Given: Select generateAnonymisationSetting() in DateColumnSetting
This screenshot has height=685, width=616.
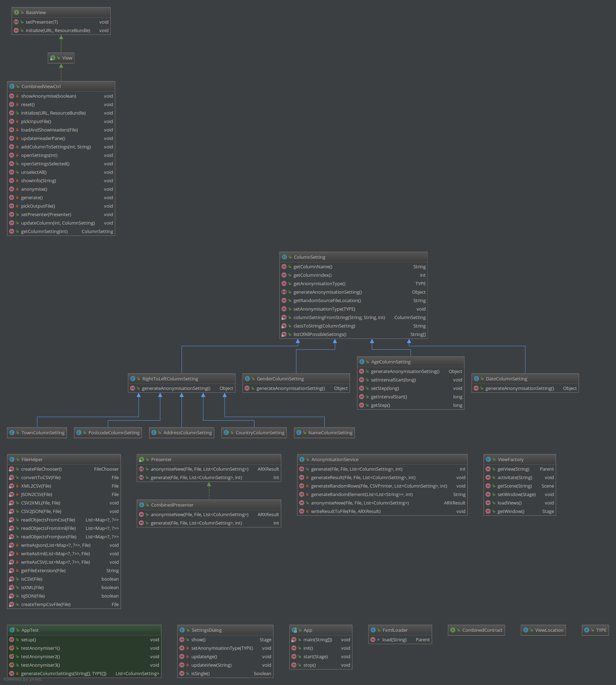Looking at the screenshot, I should tap(525, 388).
